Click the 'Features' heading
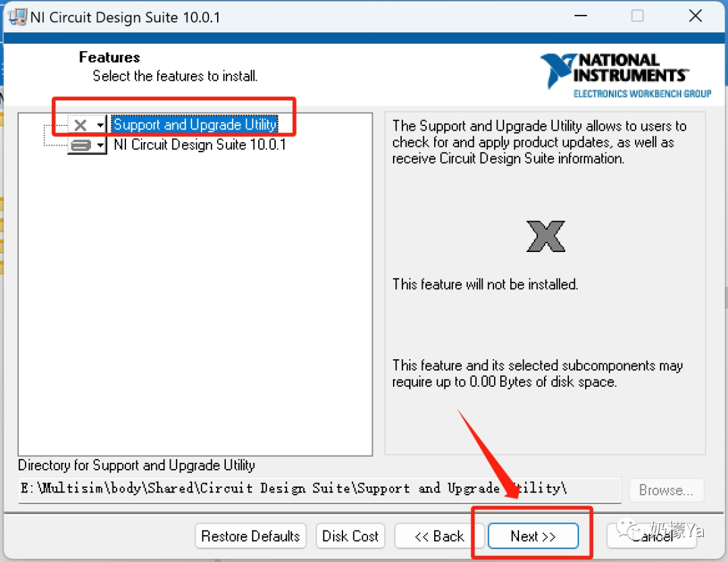The height and width of the screenshot is (562, 728). pyautogui.click(x=109, y=57)
